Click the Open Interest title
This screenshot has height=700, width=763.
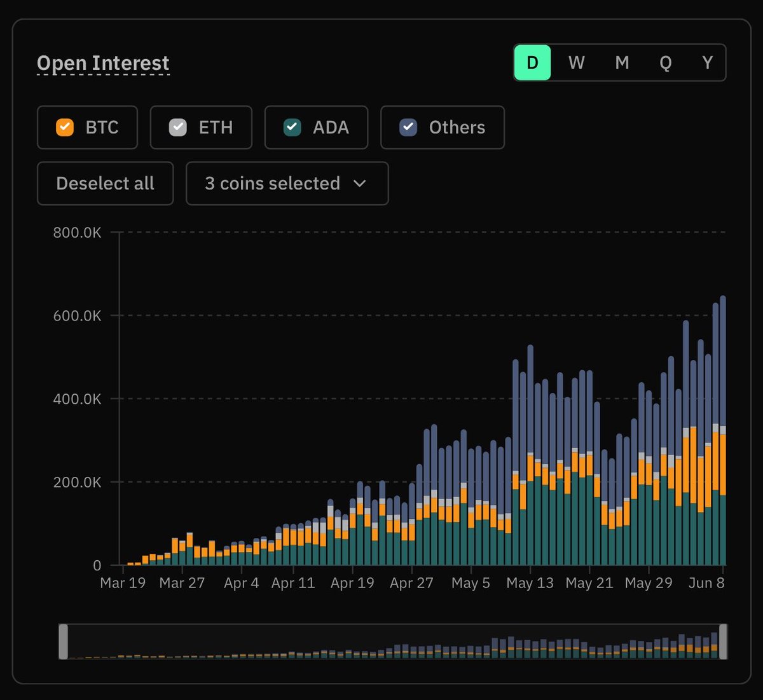pos(103,64)
